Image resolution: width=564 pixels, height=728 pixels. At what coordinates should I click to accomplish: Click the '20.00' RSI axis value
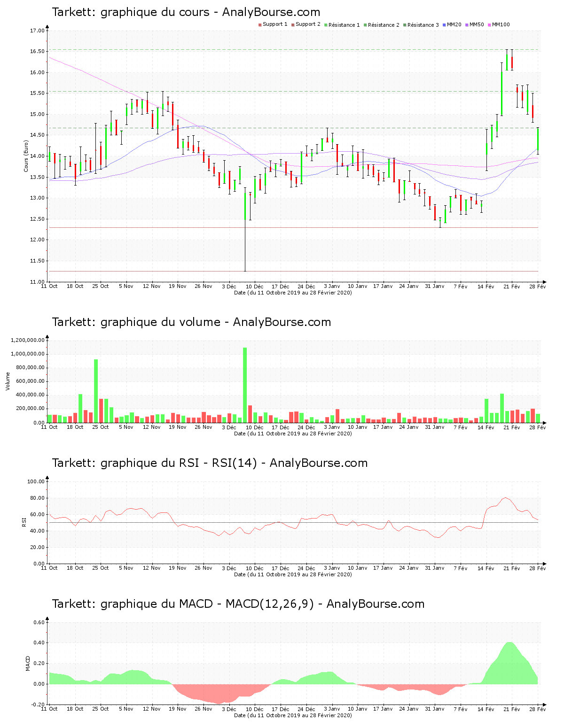(x=37, y=548)
